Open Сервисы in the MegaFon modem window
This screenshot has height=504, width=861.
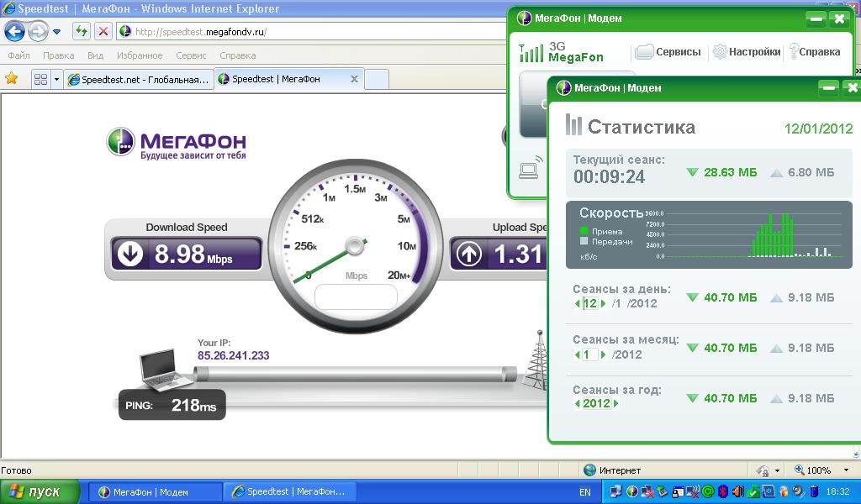668,52
